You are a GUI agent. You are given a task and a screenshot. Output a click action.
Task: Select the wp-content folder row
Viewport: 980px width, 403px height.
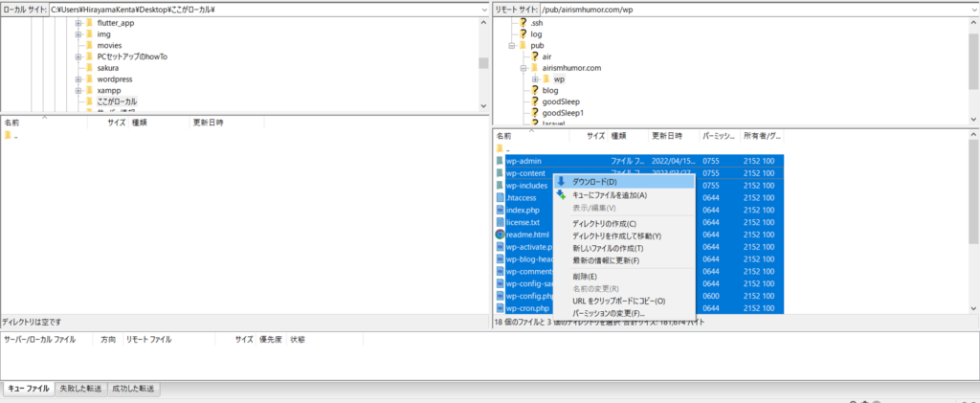(x=638, y=173)
